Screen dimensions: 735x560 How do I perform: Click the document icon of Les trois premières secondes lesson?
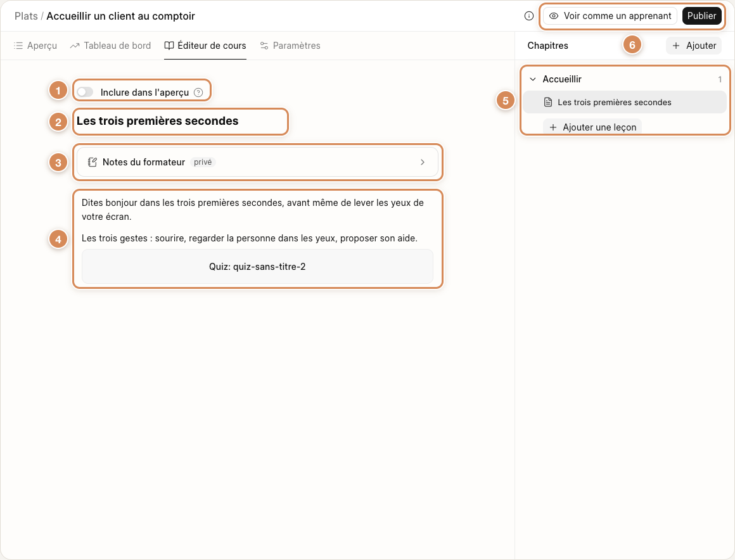[x=548, y=102]
